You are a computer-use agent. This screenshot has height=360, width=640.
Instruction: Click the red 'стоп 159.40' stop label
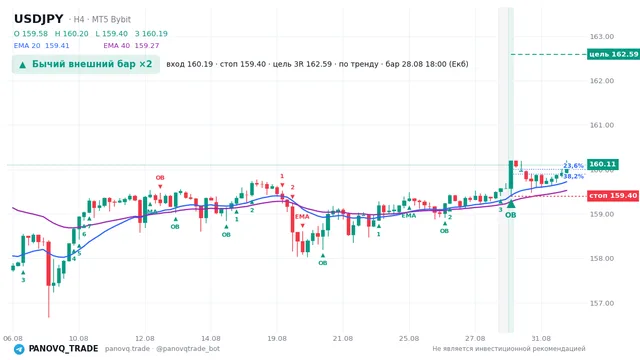pos(613,196)
